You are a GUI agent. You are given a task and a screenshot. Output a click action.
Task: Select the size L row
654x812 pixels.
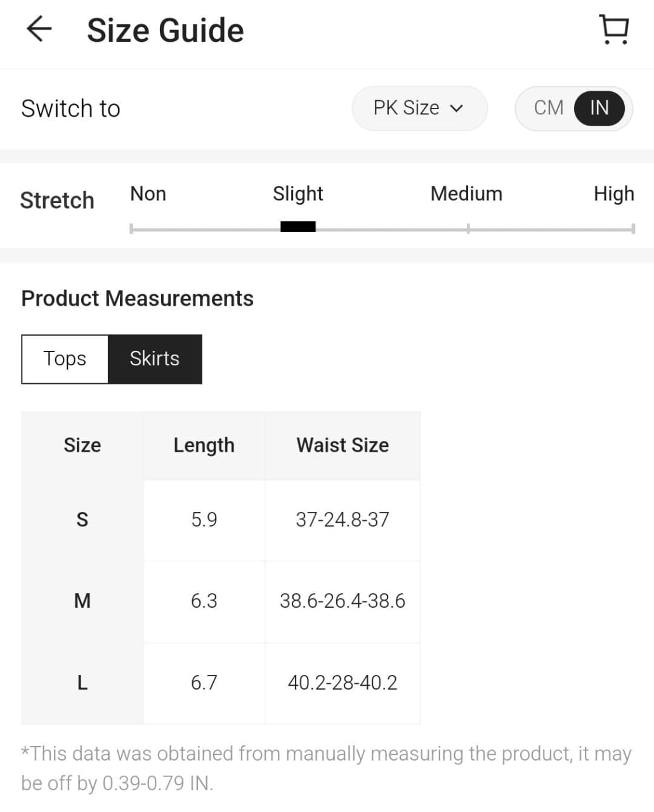pos(82,683)
